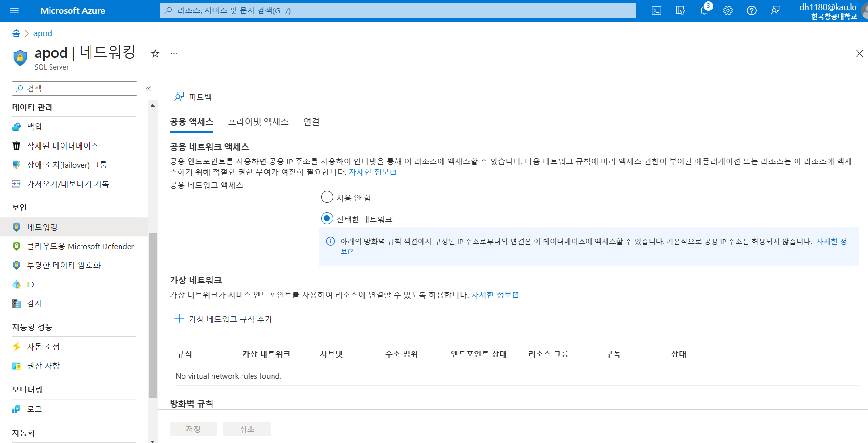Select 네트워킹 in sidebar
Image resolution: width=868 pixels, height=443 pixels.
click(74, 227)
